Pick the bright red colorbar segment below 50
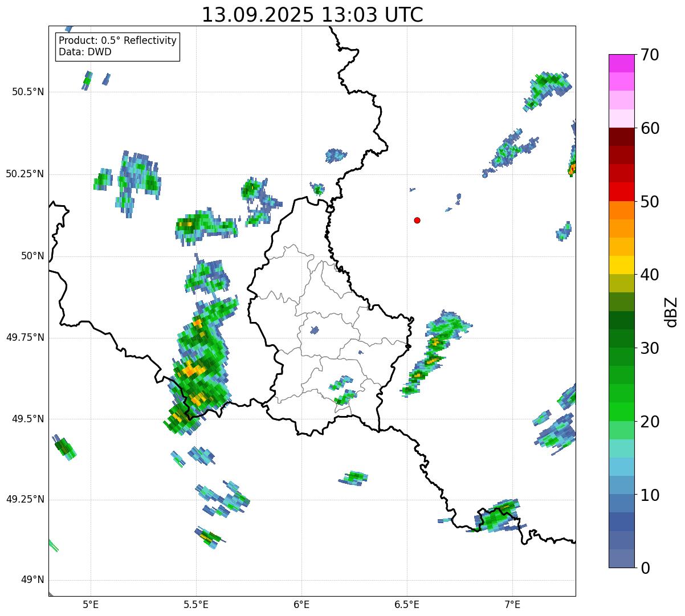Screen dimensions: 685x616 622,191
